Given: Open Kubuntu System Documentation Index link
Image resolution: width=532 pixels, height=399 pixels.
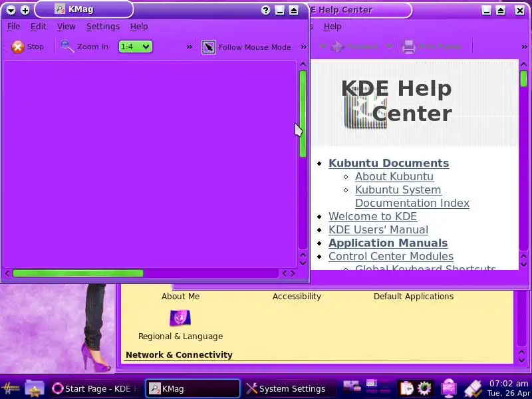Looking at the screenshot, I should [412, 196].
